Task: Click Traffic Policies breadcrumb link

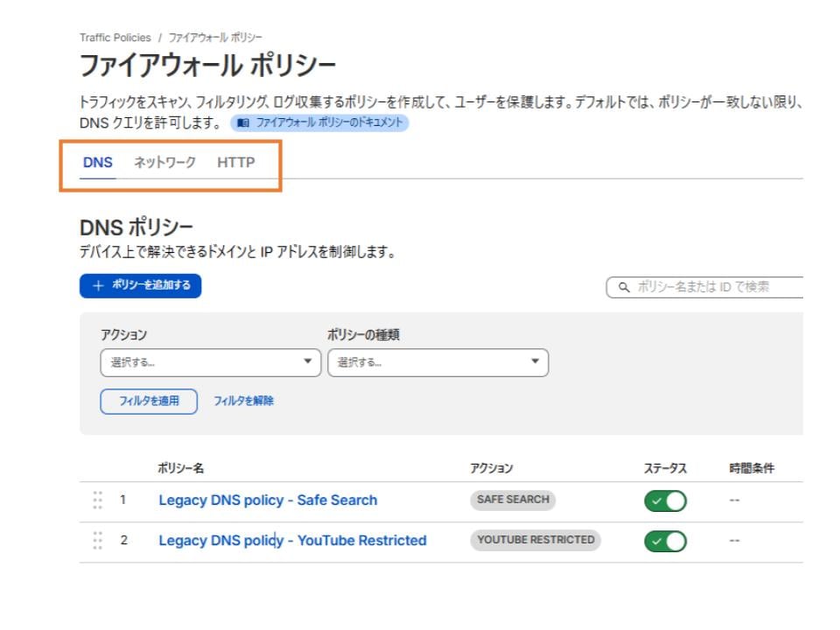Action: [x=115, y=37]
